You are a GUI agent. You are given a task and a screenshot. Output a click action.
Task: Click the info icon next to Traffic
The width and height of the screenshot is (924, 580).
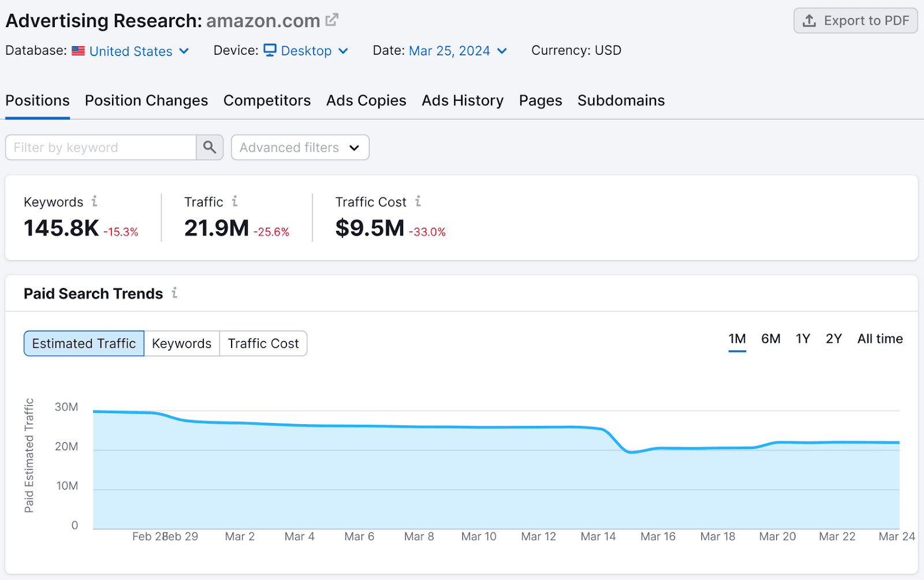tap(235, 201)
